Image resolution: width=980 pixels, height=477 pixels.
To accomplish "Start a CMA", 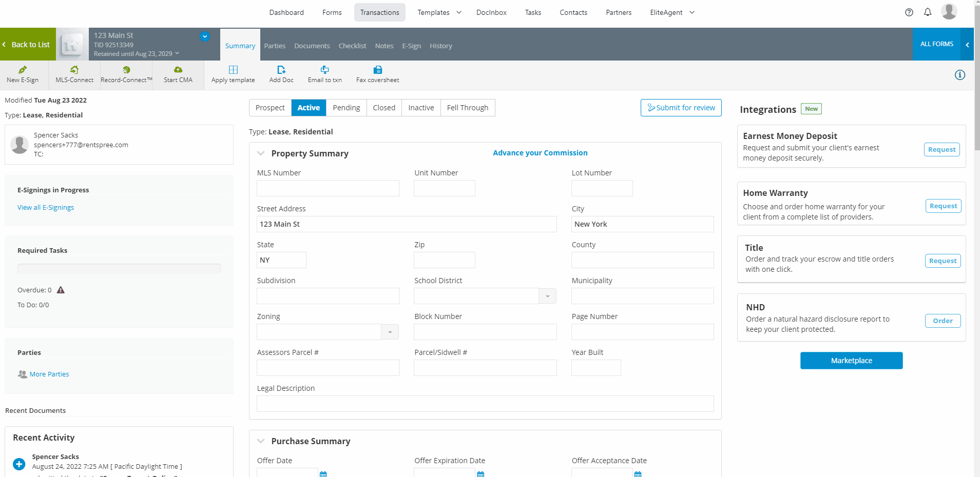I will pos(178,74).
